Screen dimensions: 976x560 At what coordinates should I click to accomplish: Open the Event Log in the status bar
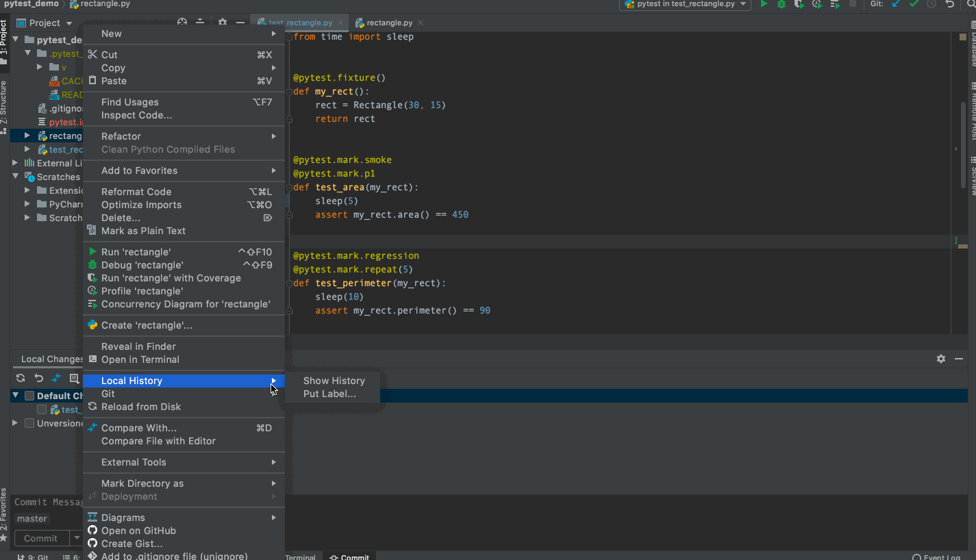[937, 557]
